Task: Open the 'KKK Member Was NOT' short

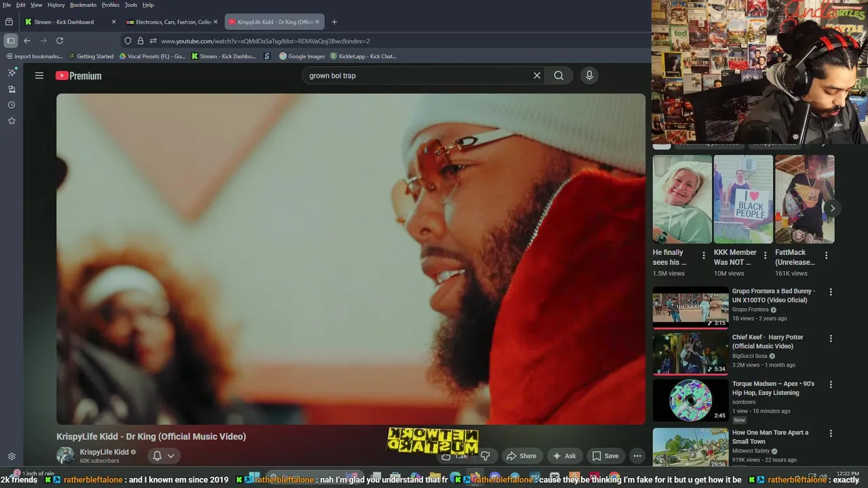Action: coord(743,199)
